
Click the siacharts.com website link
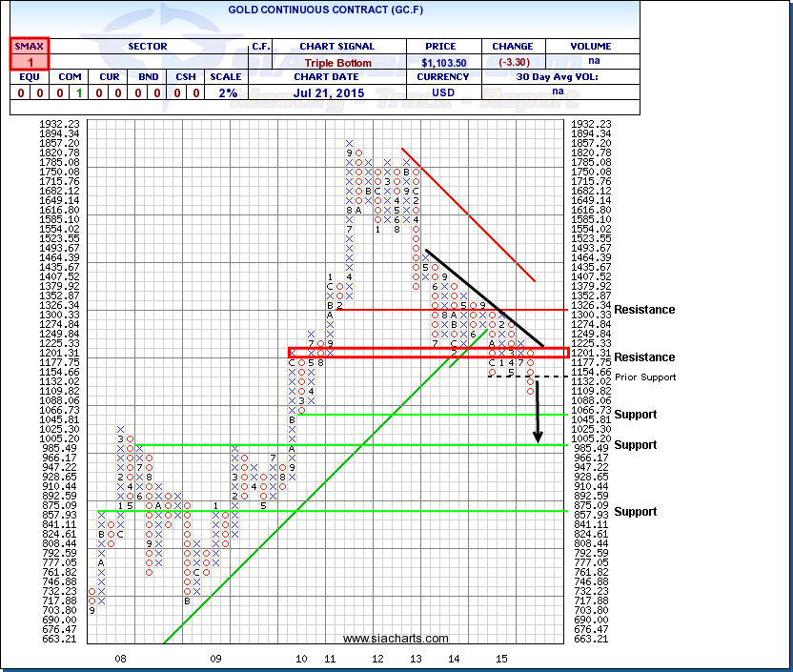pyautogui.click(x=395, y=639)
